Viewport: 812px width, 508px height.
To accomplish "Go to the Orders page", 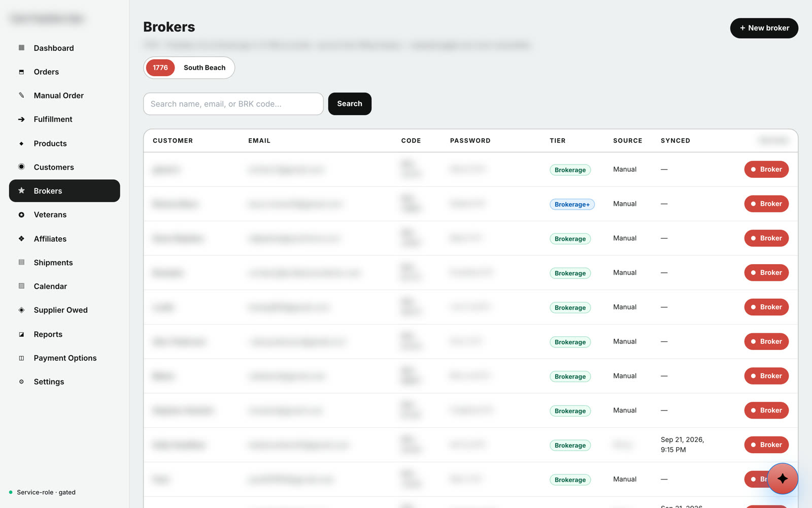I will [x=64, y=72].
